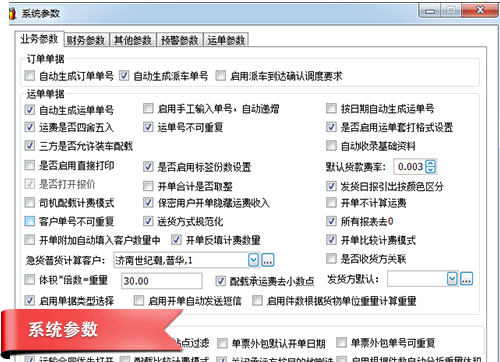Check 客户单号不可重复

30,221
